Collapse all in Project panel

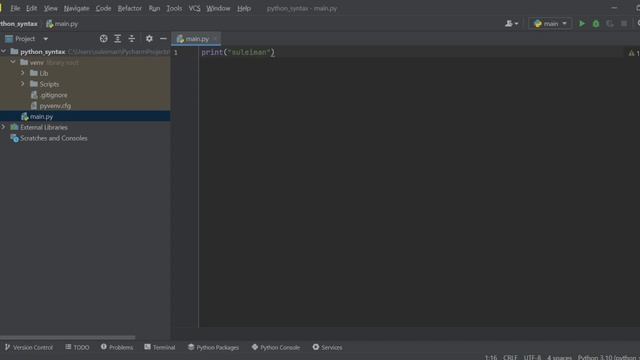(131, 38)
